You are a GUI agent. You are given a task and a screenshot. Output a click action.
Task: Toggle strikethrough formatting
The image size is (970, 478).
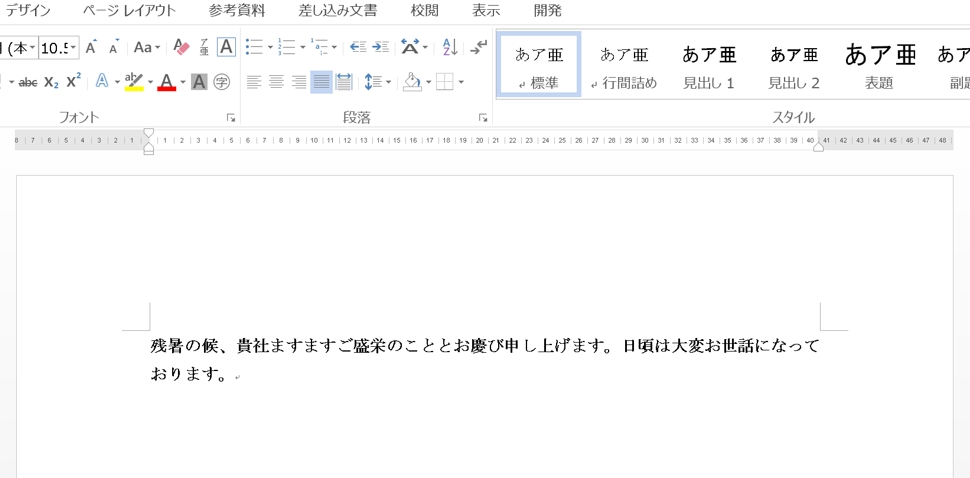tap(28, 82)
